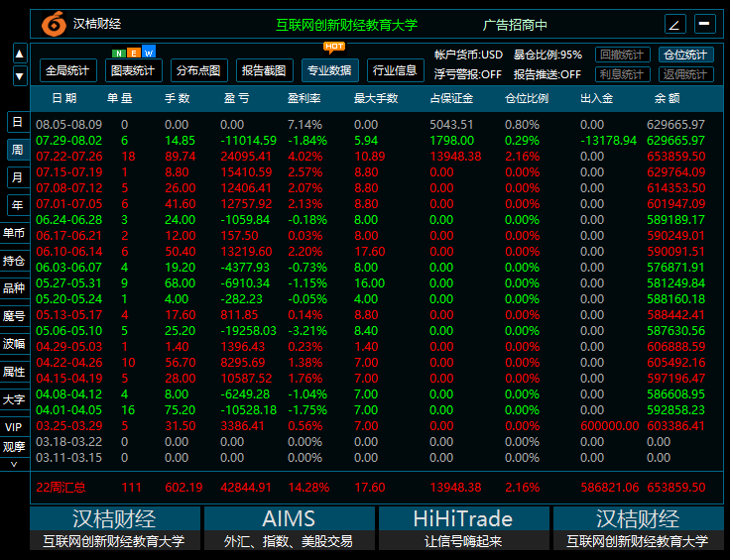Click the 盈利率 column header
This screenshot has width=730, height=560.
click(x=304, y=98)
